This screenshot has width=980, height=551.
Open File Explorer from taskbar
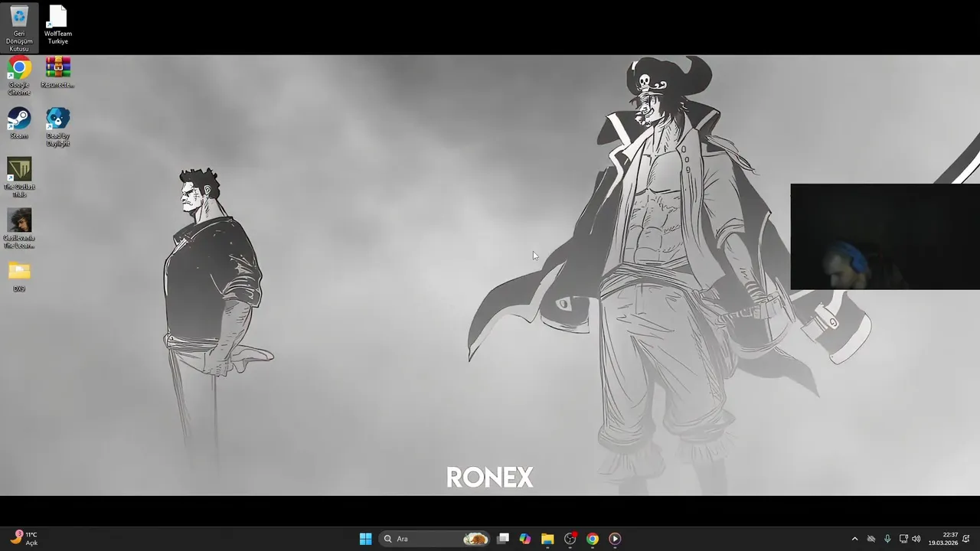pyautogui.click(x=547, y=539)
